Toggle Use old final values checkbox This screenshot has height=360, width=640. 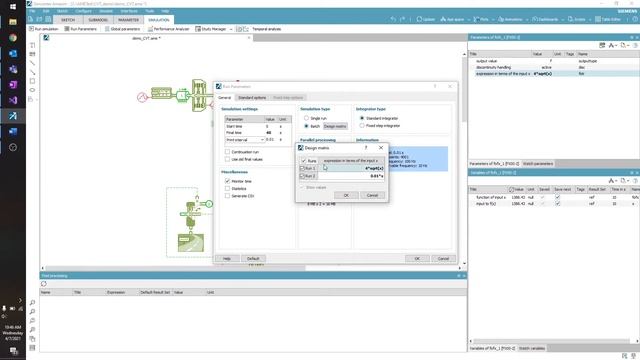click(227, 159)
